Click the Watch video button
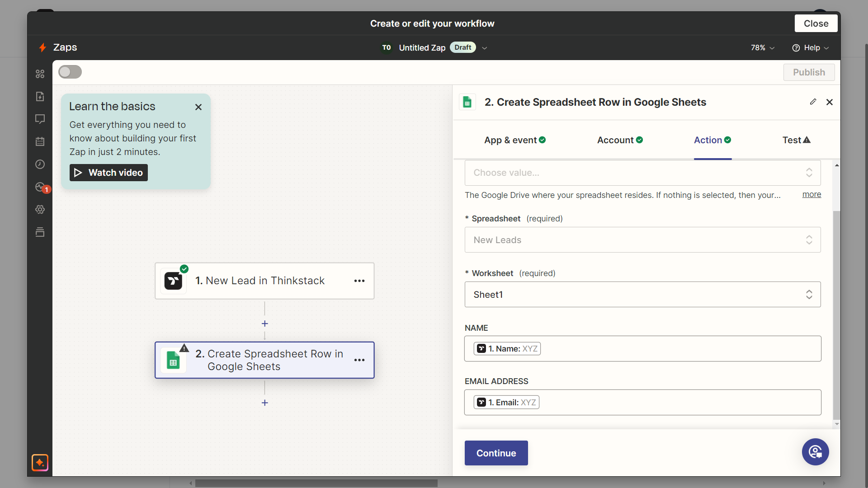 point(108,173)
